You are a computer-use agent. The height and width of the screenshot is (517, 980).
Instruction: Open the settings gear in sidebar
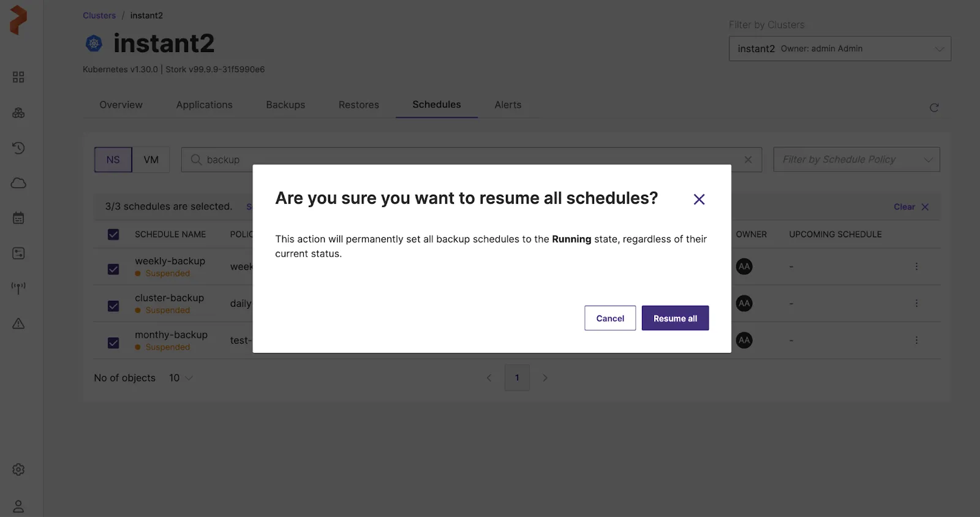point(18,469)
